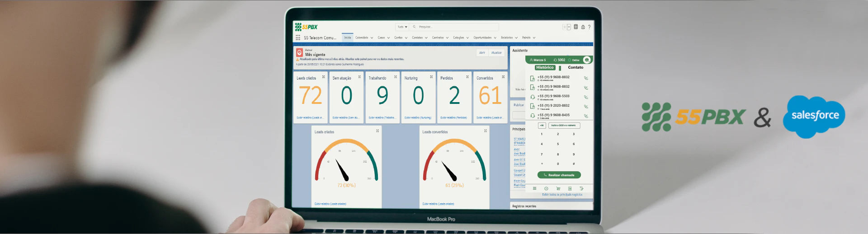This screenshot has width=868, height=234.
Task: Click the DDD and number input field
Action: (x=564, y=125)
